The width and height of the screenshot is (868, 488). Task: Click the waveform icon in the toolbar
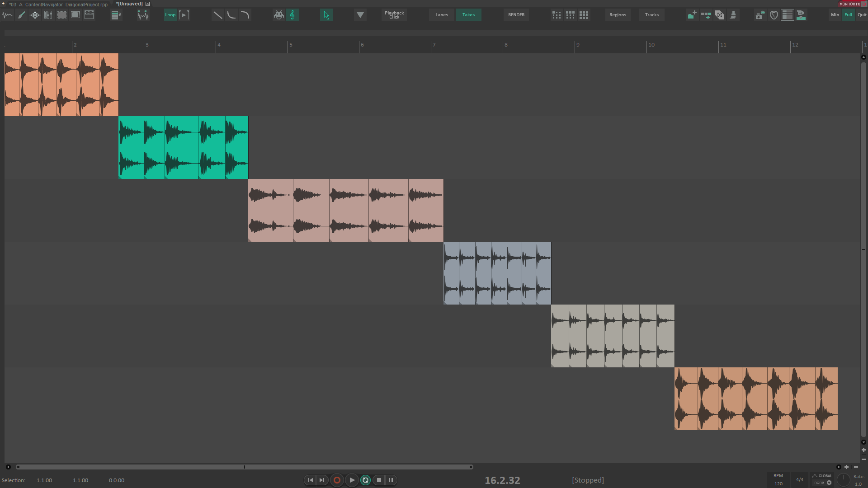[x=8, y=15]
